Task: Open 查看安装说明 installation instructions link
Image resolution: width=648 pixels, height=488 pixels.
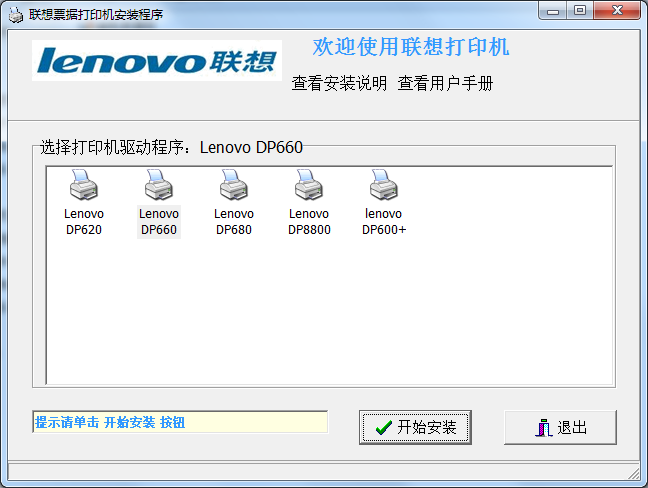Action: tap(339, 83)
